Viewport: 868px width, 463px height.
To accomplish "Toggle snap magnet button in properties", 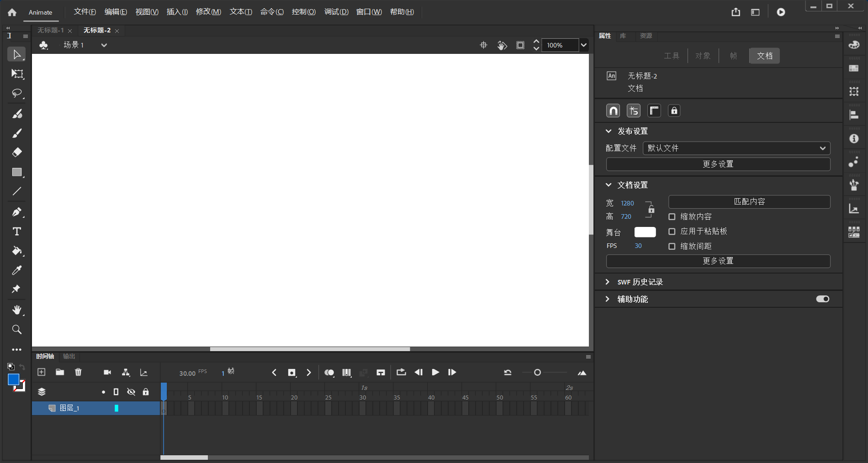I will click(x=613, y=110).
